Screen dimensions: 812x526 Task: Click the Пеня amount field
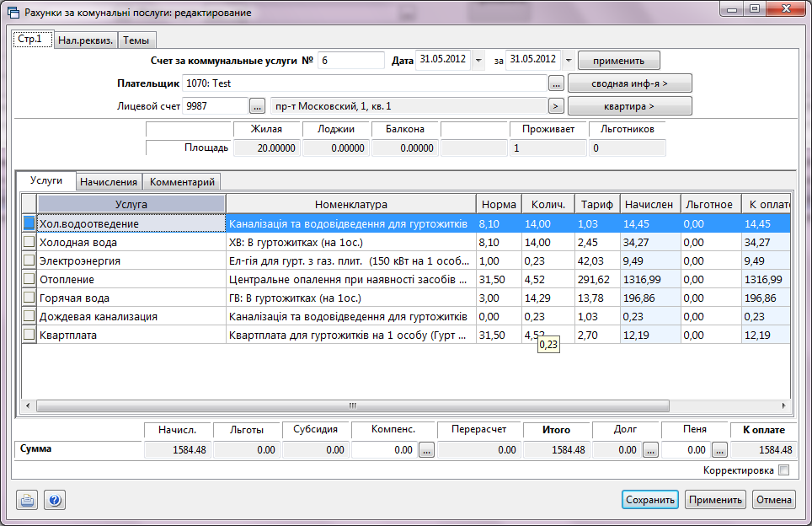(686, 450)
